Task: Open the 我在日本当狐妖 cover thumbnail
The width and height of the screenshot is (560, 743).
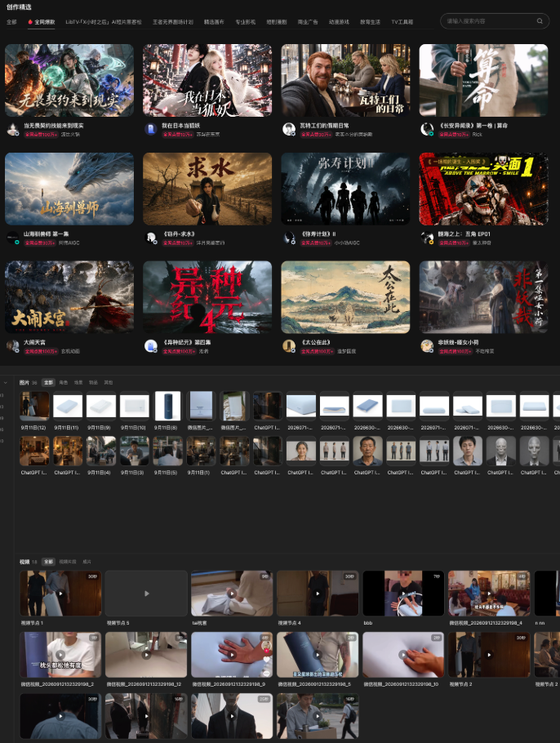Action: point(207,80)
